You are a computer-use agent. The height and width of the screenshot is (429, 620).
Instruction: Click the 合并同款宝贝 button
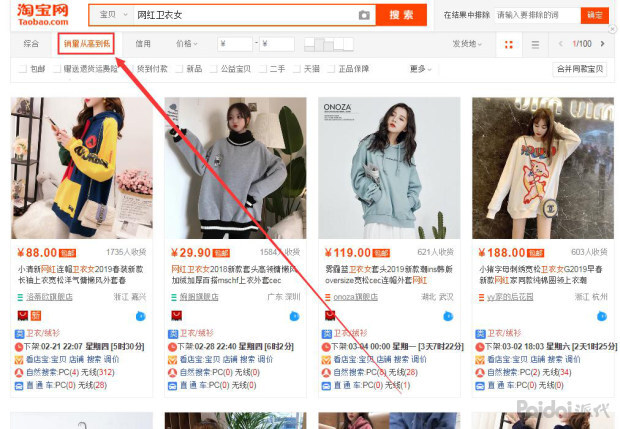point(580,69)
